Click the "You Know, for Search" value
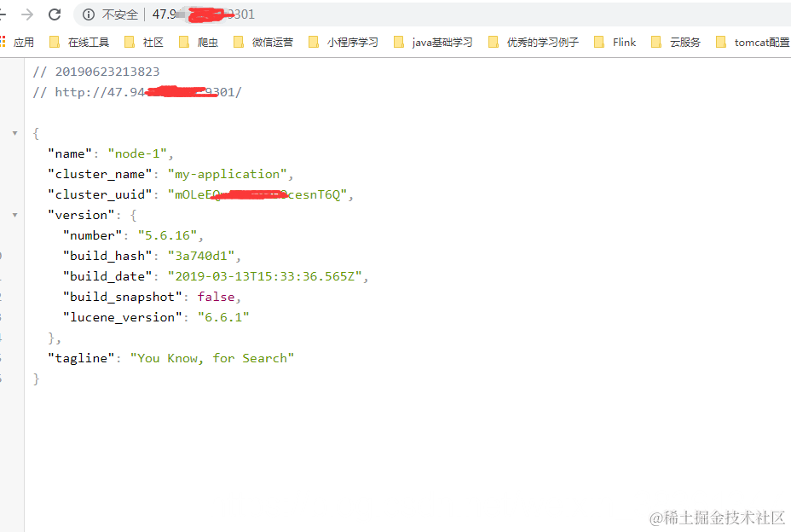791x532 pixels. 212,358
